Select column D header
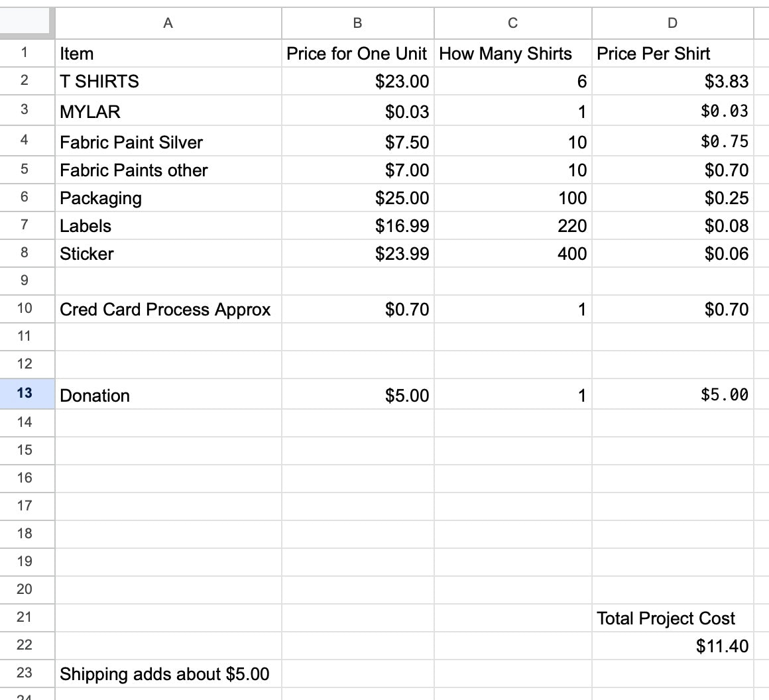 (x=672, y=23)
